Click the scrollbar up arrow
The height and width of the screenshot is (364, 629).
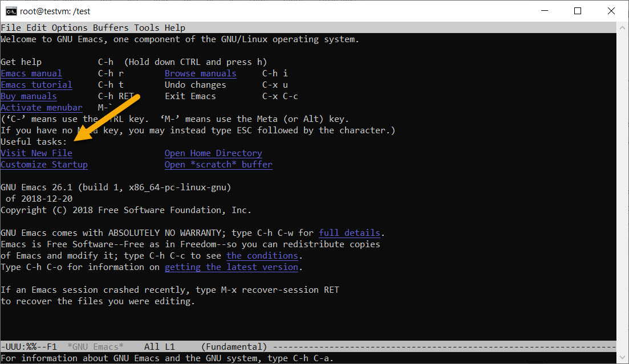pos(622,28)
